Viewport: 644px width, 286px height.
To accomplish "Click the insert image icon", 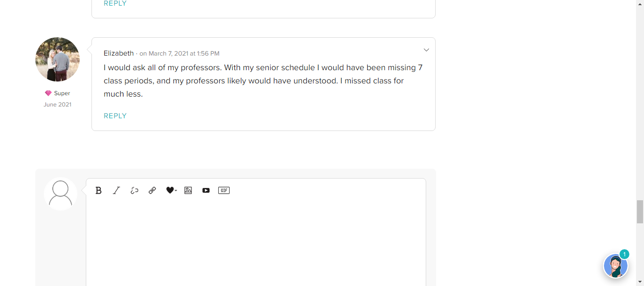I will (x=188, y=190).
